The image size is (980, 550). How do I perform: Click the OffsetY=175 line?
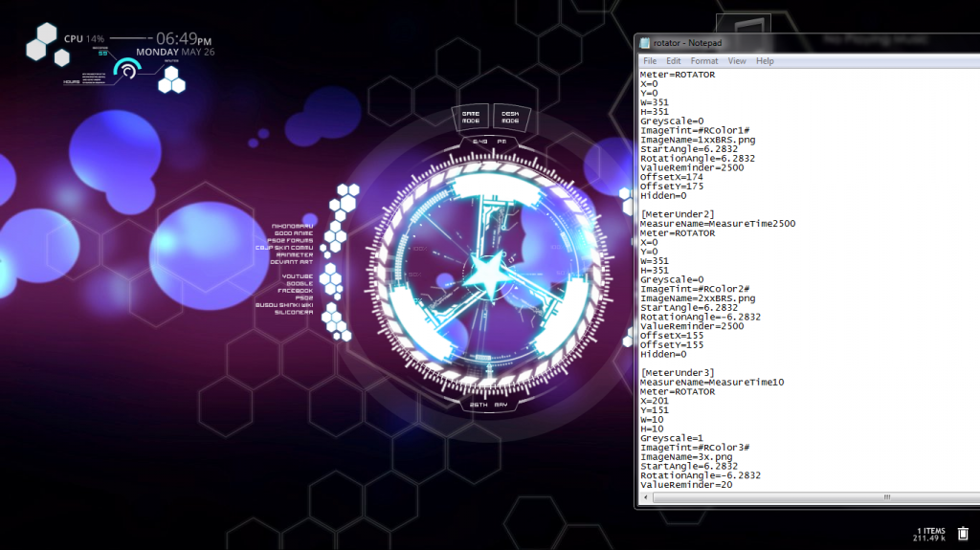pos(671,187)
